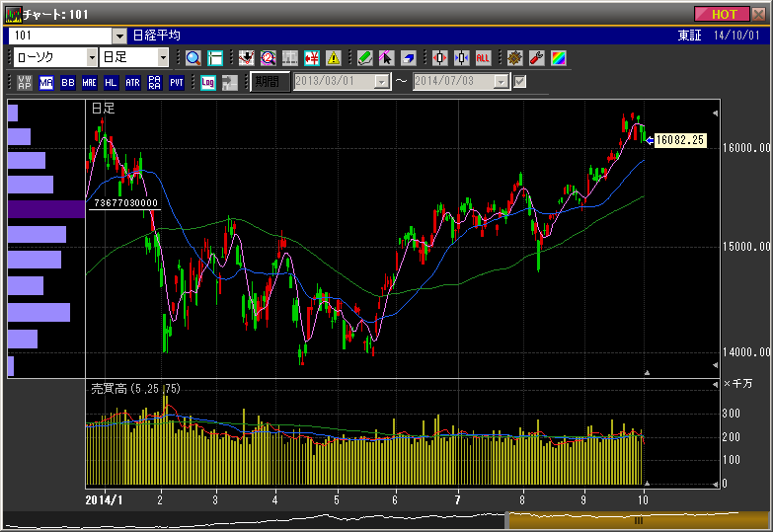This screenshot has width=773, height=532.
Task: Open the stock code 101 dropdown
Action: [x=119, y=36]
